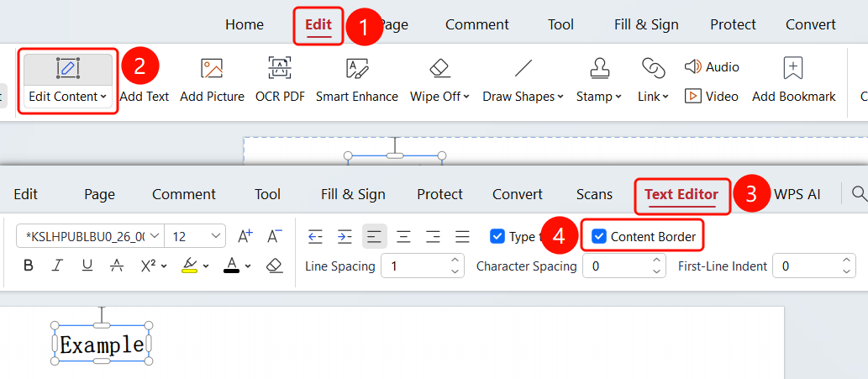Toggle bold formatting
This screenshot has height=379, width=868.
tap(29, 266)
